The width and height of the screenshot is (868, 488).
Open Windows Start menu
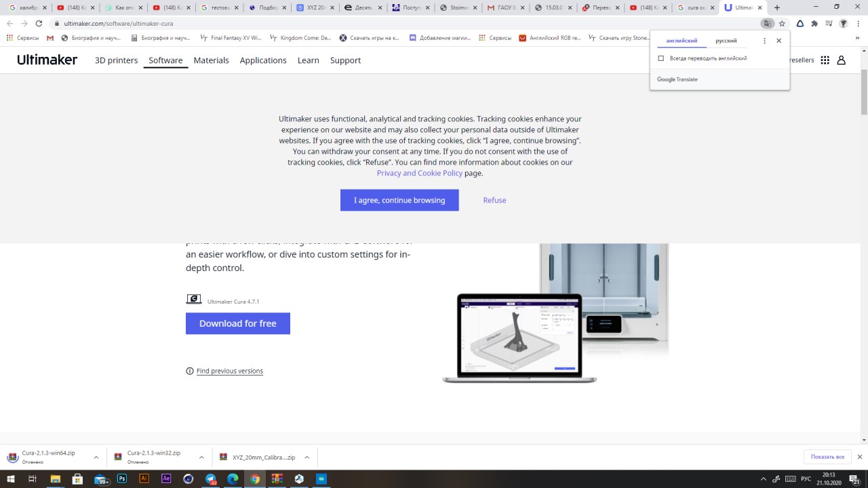[10, 479]
